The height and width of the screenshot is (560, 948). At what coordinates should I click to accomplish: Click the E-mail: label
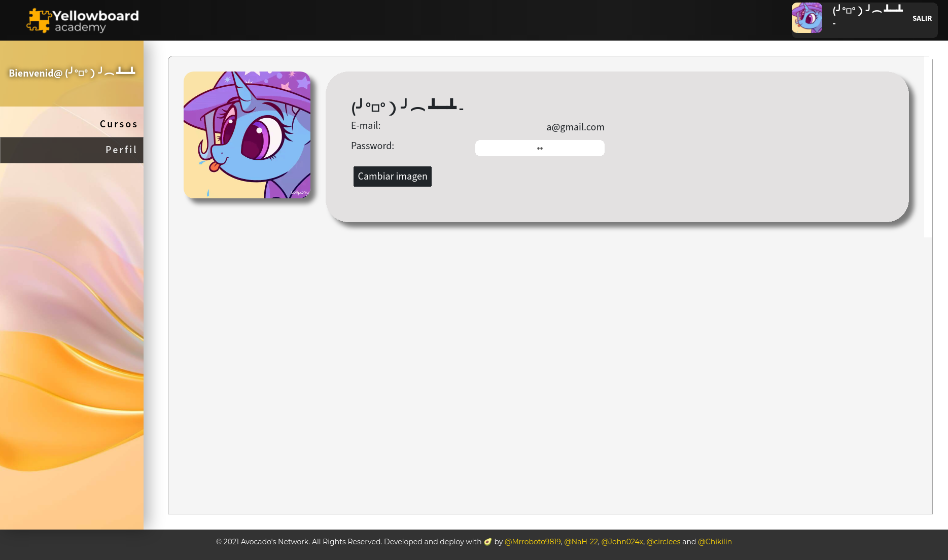point(366,125)
